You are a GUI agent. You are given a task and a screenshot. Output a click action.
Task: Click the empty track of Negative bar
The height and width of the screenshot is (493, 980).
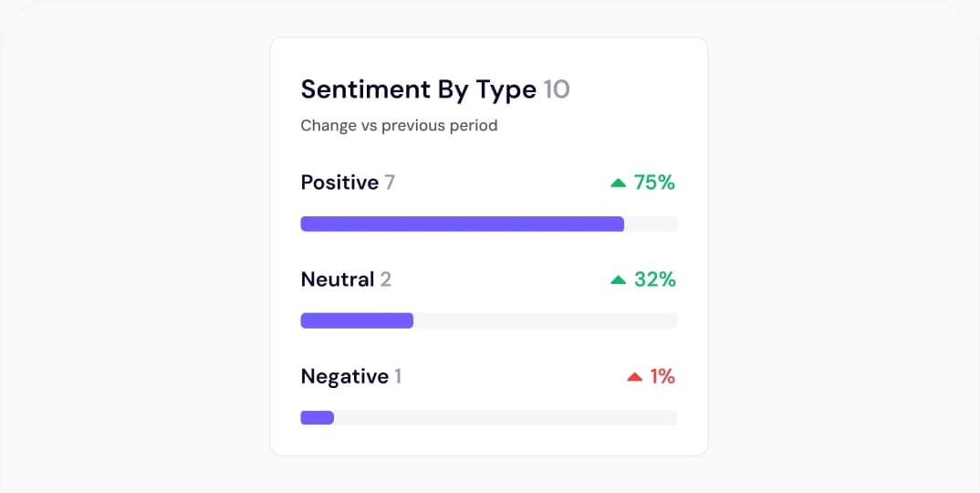click(x=506, y=417)
